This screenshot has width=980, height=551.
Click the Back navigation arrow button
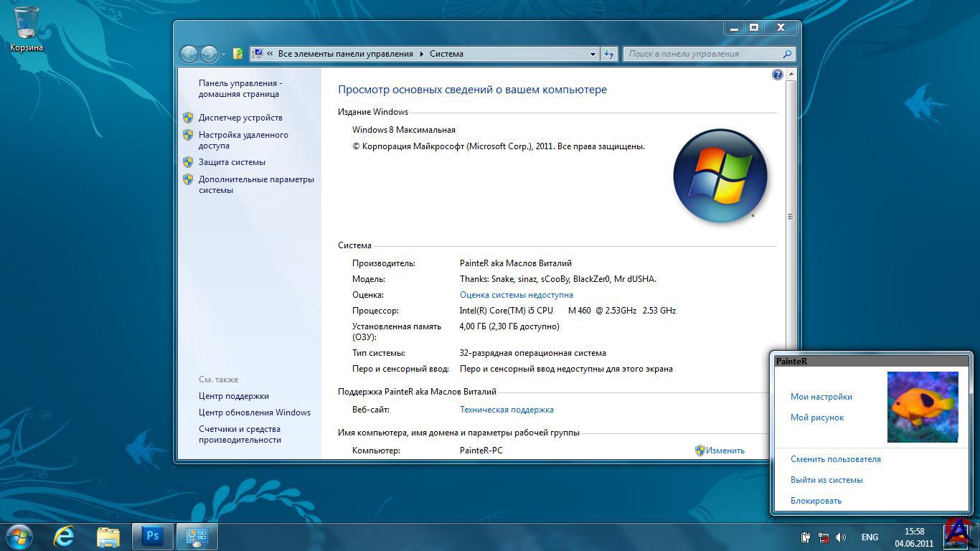tap(189, 54)
